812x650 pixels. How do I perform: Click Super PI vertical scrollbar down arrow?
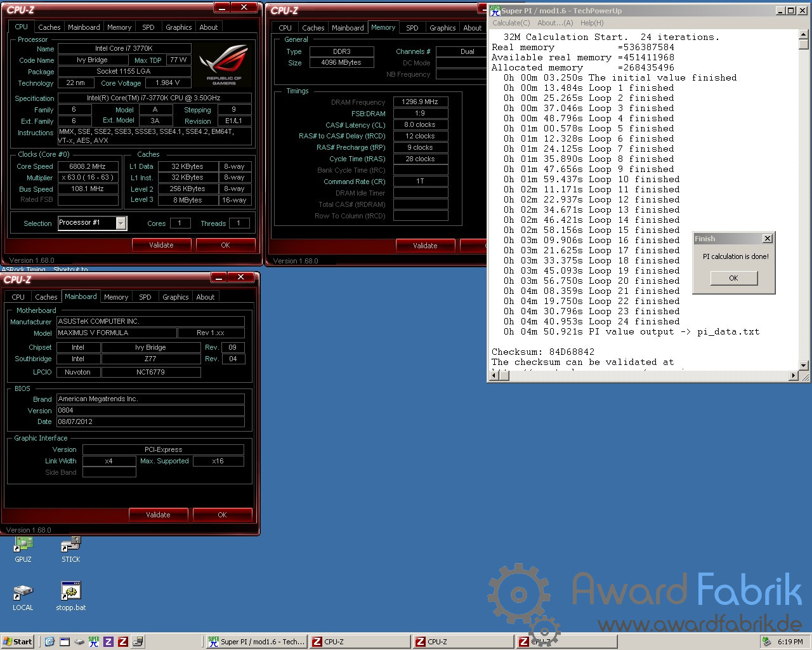pos(804,366)
